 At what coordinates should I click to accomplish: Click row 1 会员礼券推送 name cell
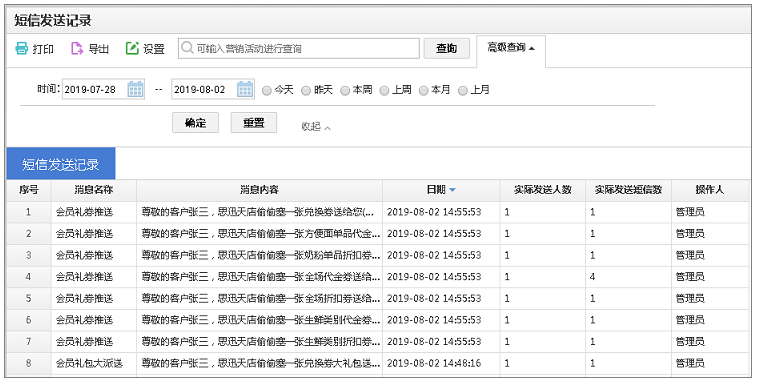click(x=94, y=212)
